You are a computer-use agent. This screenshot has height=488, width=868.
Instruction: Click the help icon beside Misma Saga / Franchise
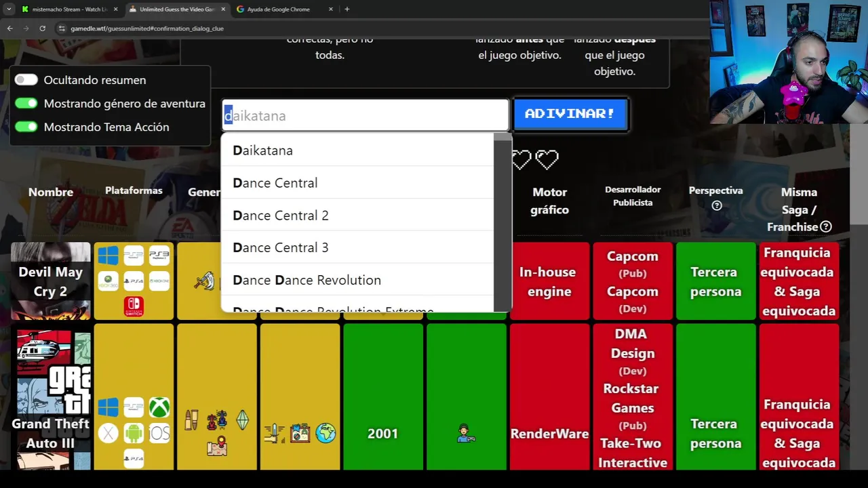pyautogui.click(x=825, y=227)
